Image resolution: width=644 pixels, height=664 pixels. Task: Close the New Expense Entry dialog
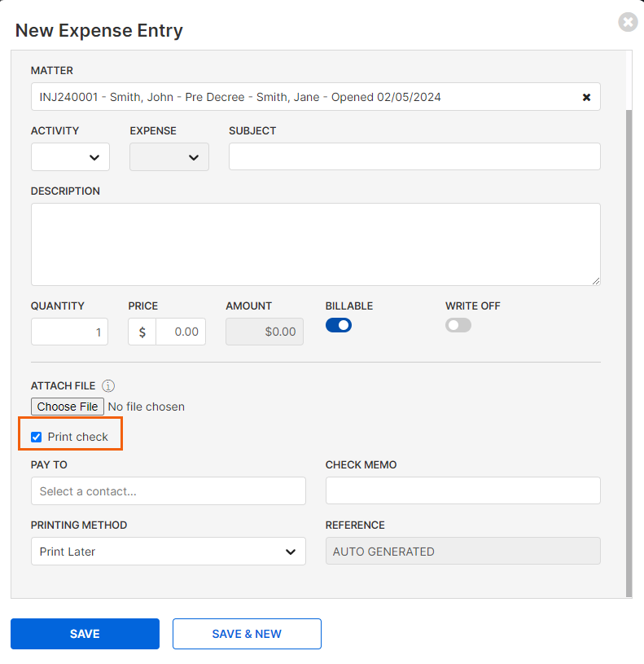pyautogui.click(x=628, y=22)
